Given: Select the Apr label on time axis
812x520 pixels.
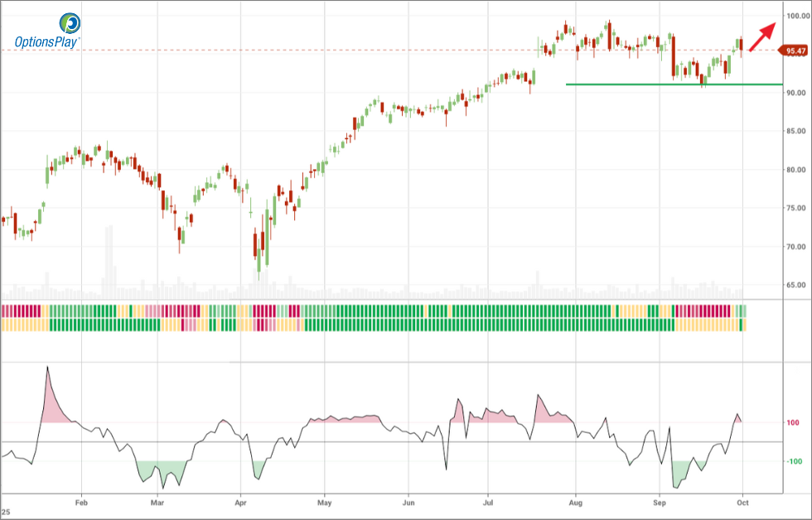Looking at the screenshot, I should pyautogui.click(x=241, y=502).
